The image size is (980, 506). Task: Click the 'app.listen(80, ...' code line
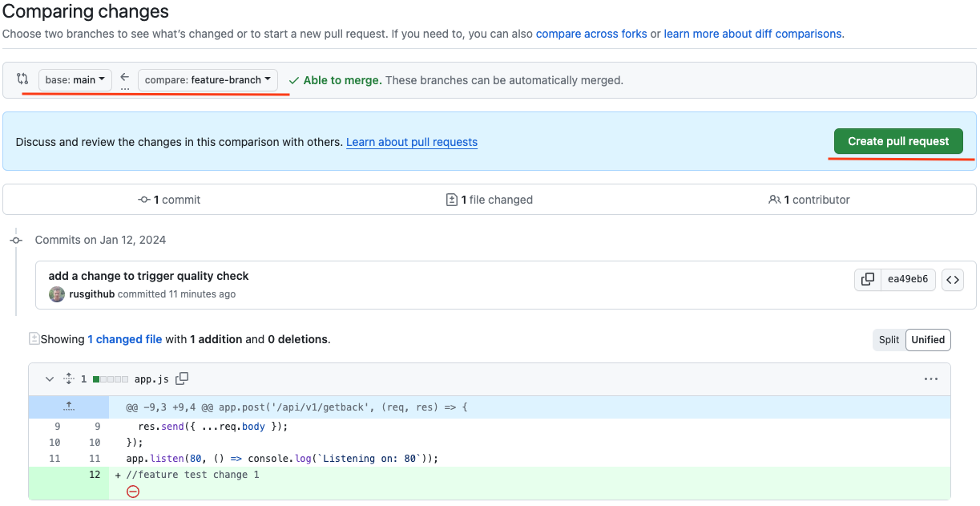point(282,459)
